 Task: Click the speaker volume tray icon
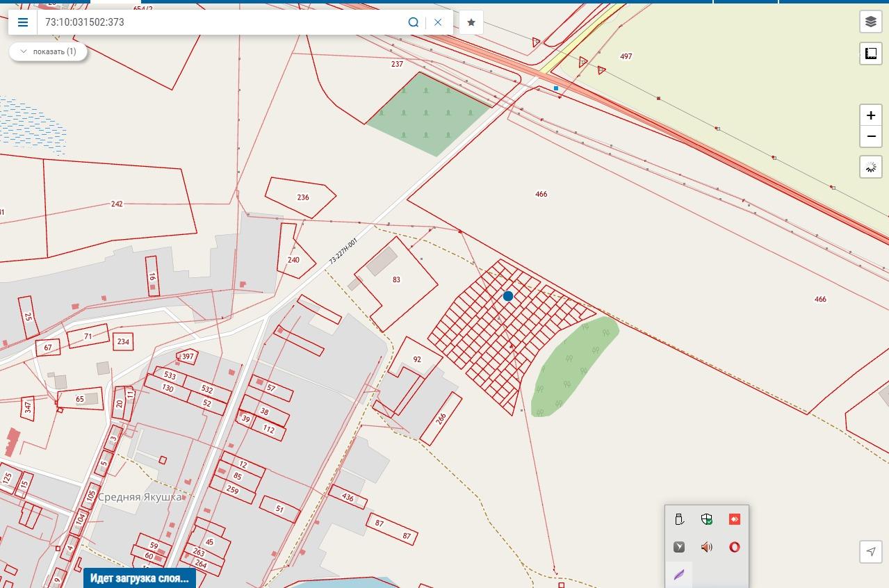pyautogui.click(x=707, y=547)
